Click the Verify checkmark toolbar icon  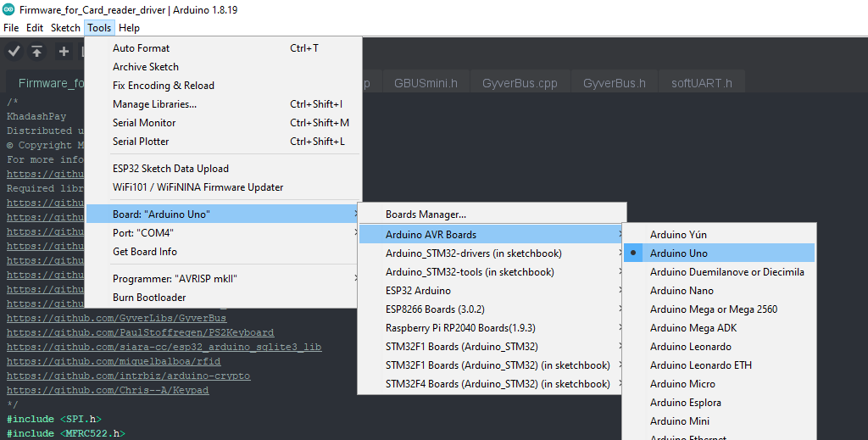(14, 52)
